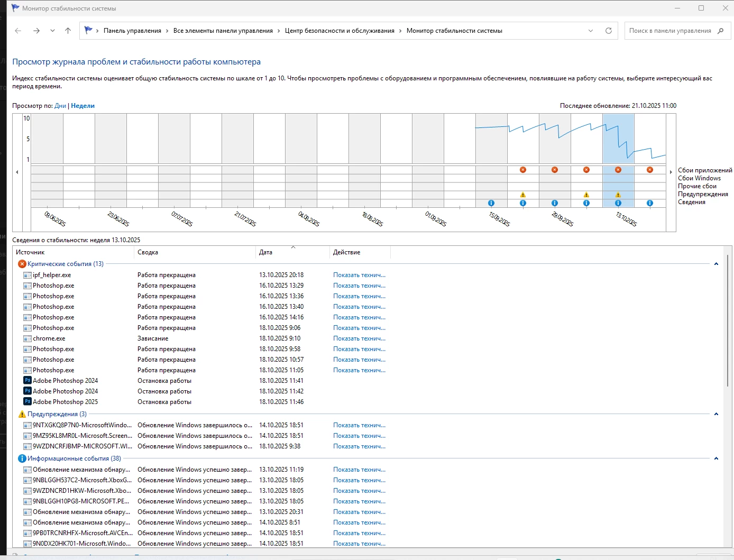
Task: Show details for 9N0DX20HK701-Microsoft.Windo... update
Action: point(359,544)
